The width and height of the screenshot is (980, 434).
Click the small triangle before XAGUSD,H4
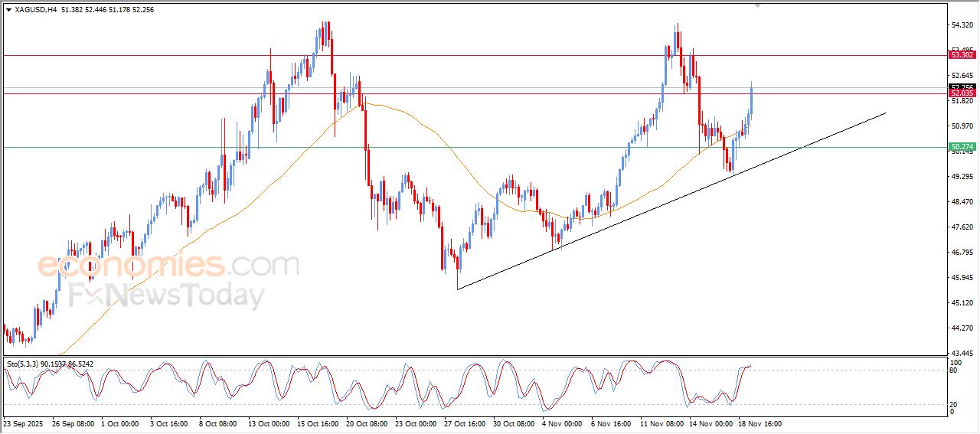8,10
